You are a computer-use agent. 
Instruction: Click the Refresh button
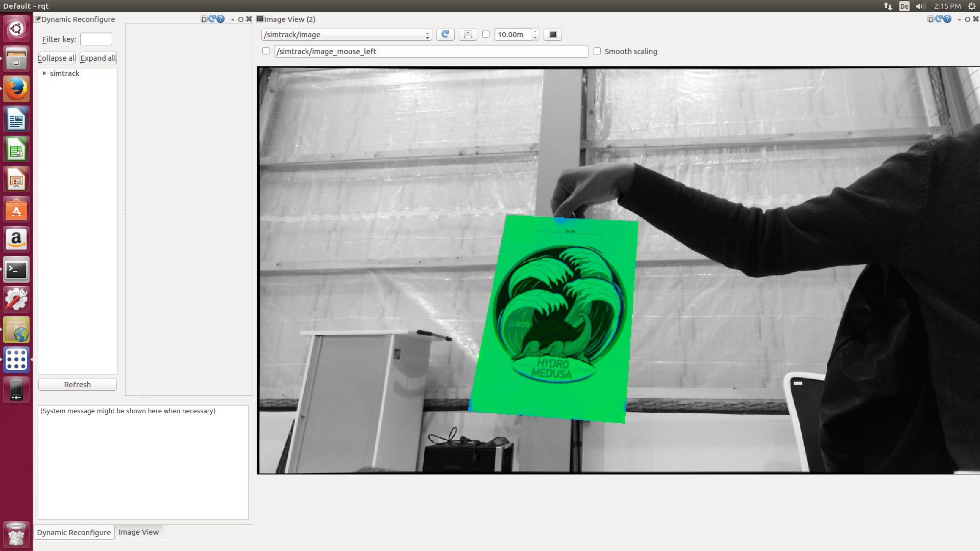(77, 384)
